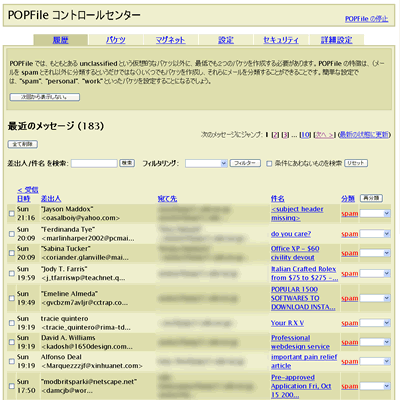Open reclassify dropdown for Alfonso Deal row

pyautogui.click(x=375, y=362)
